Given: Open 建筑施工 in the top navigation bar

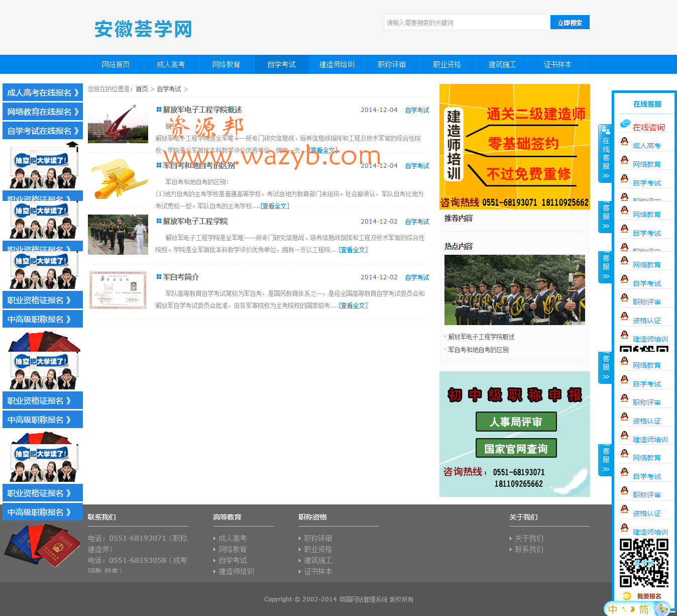Looking at the screenshot, I should coord(503,64).
